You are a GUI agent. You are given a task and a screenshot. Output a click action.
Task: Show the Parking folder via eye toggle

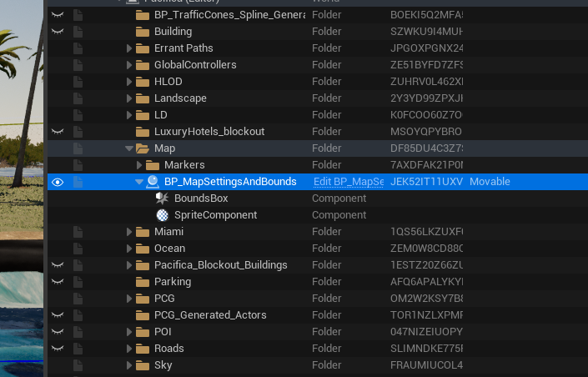58,282
